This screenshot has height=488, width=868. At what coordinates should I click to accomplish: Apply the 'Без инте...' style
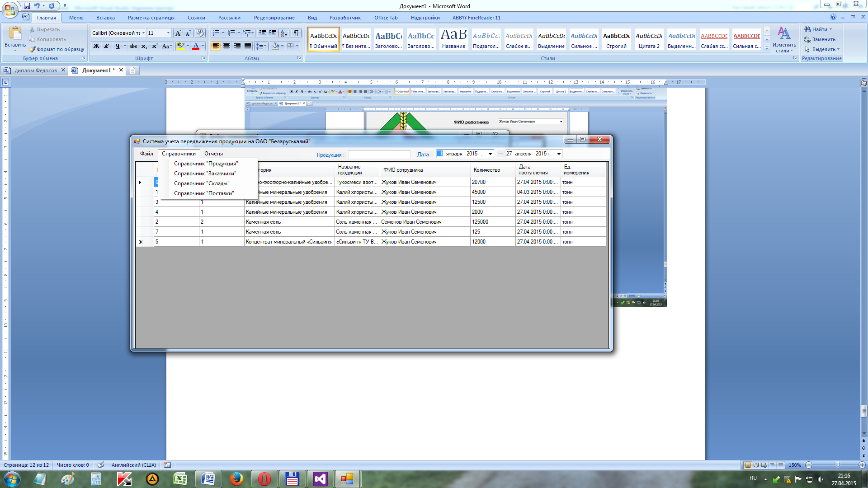pos(356,39)
